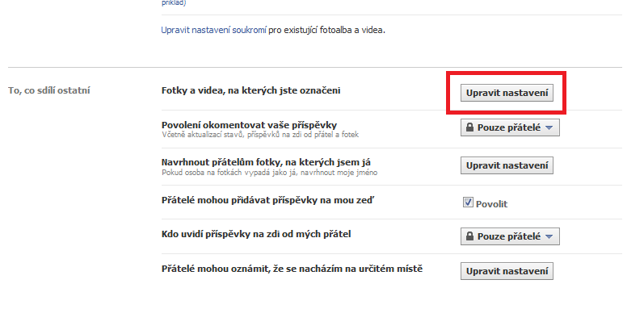The width and height of the screenshot is (644, 309).
Task: Open Pouze přátelé dropdown for comment permission
Action: pyautogui.click(x=510, y=127)
